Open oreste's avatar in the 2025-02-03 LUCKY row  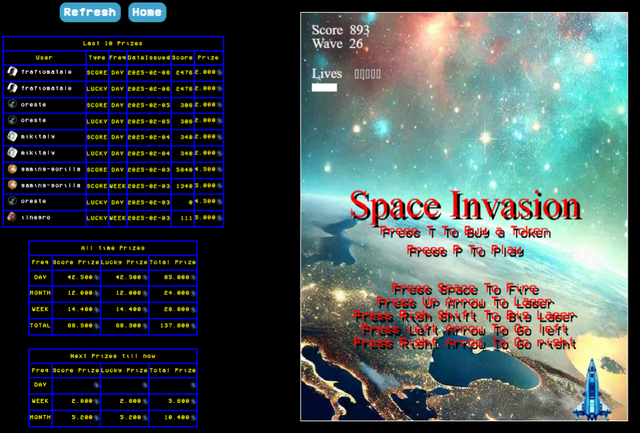coord(12,201)
